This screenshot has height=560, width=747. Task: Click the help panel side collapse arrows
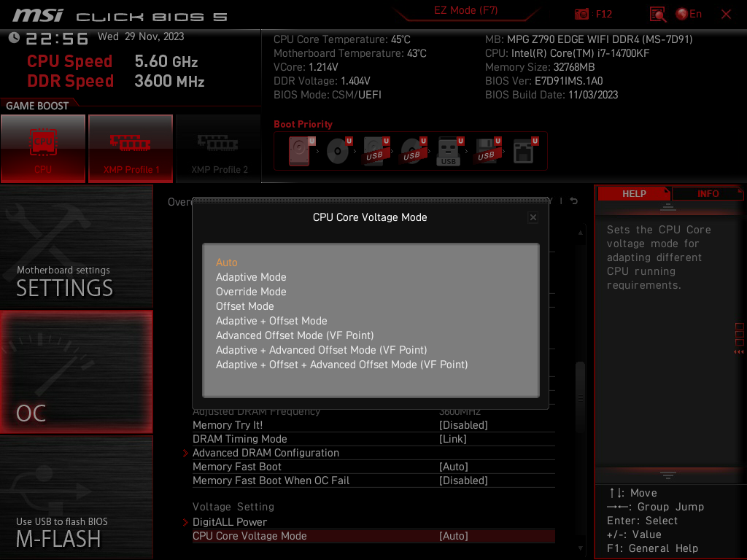739,352
